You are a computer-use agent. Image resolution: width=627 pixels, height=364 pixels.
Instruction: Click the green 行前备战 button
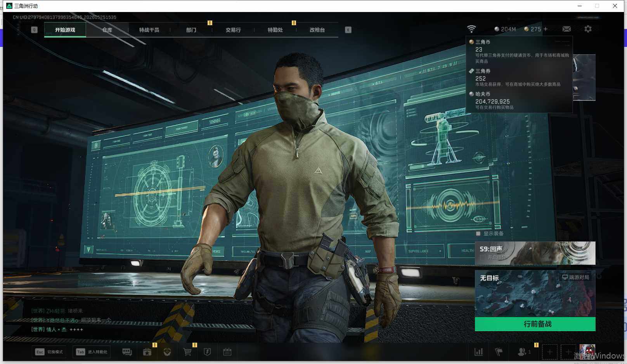(x=535, y=324)
